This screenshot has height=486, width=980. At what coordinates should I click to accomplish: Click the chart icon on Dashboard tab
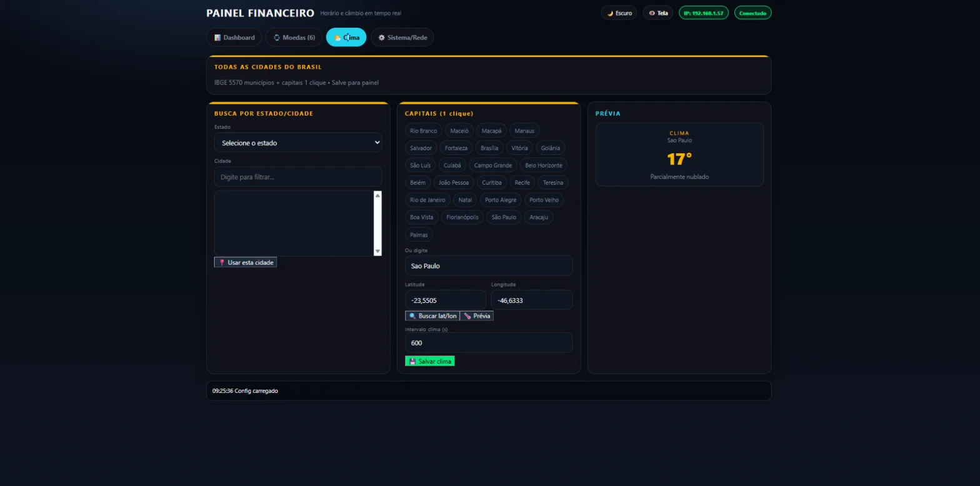[217, 37]
